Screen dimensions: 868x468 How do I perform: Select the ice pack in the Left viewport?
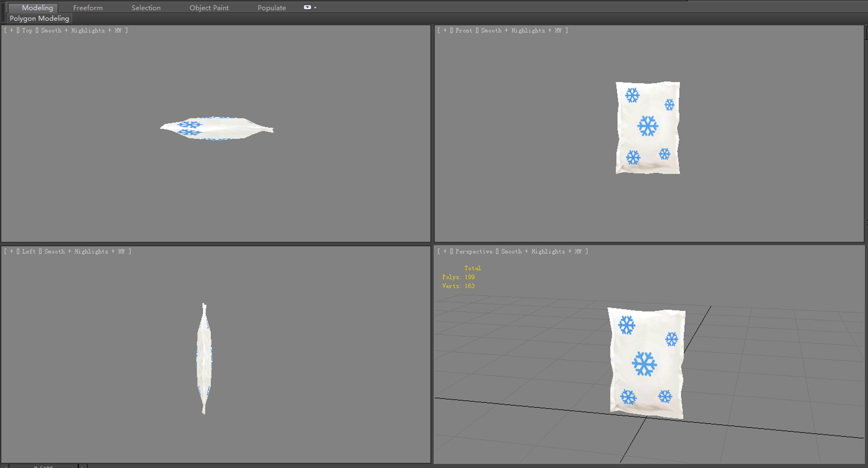[x=204, y=358]
